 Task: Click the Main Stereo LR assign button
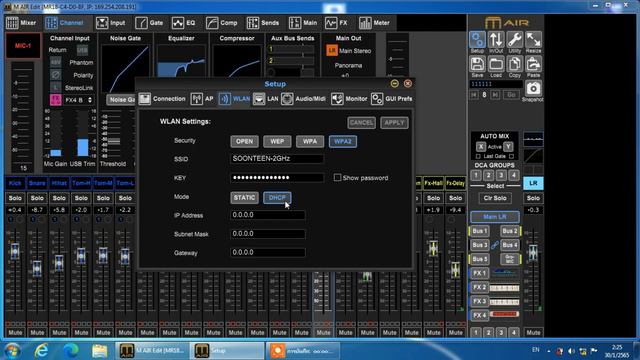(331, 51)
